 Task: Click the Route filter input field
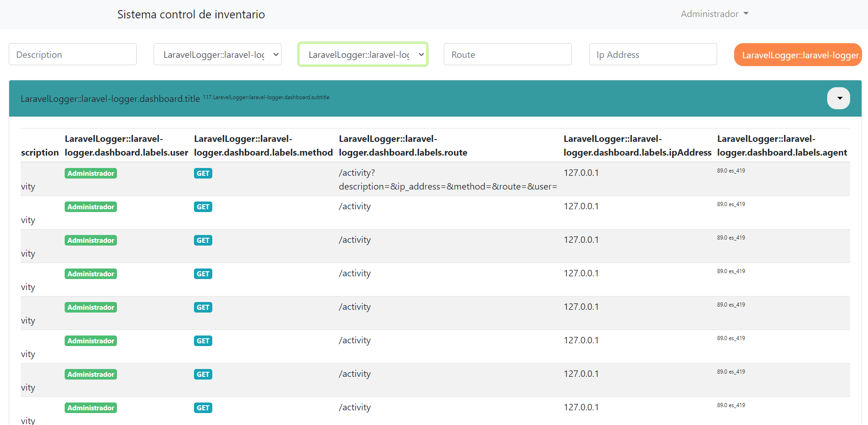point(507,54)
